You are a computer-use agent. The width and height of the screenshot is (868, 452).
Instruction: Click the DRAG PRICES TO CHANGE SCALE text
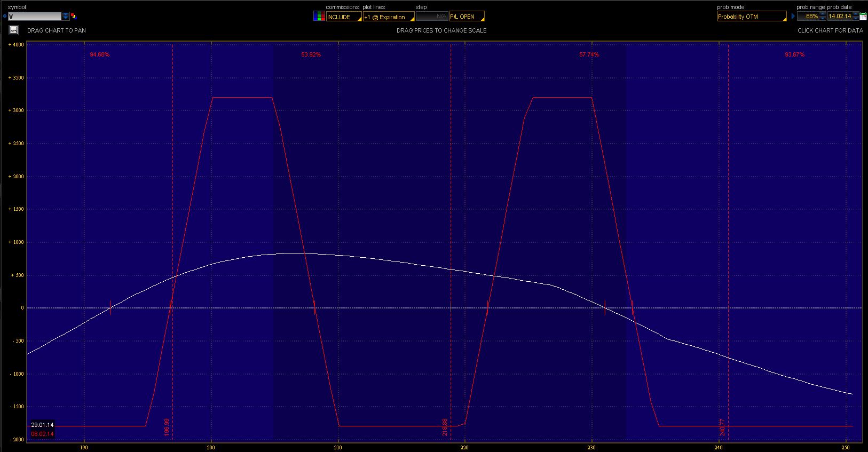coord(441,30)
